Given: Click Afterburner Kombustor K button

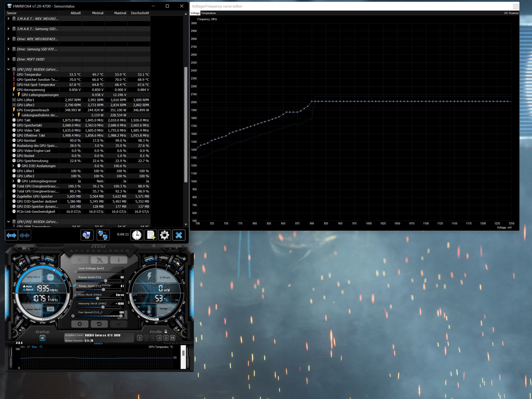Looking at the screenshot, I should 80,260.
